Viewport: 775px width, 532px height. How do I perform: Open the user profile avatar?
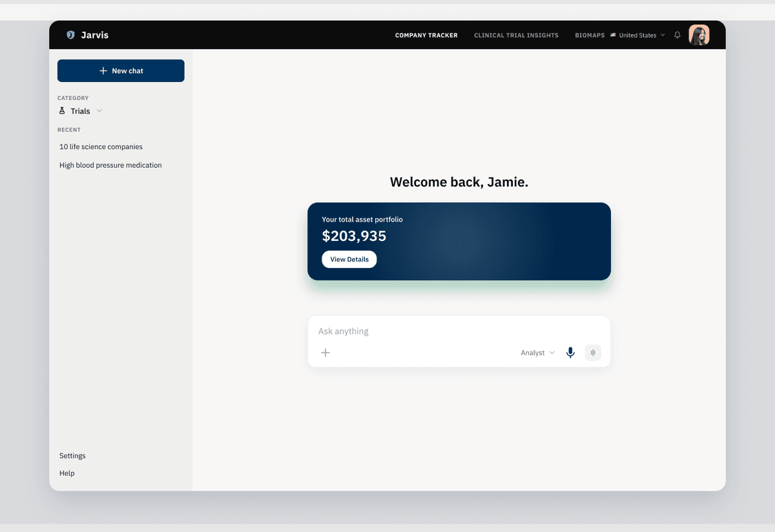click(x=699, y=35)
